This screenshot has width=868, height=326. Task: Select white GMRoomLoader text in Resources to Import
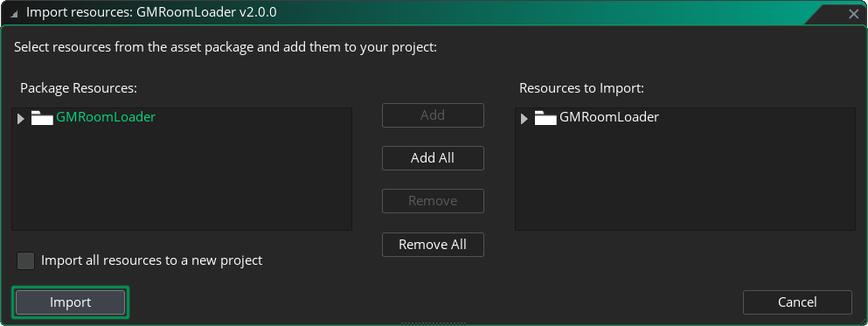point(609,117)
